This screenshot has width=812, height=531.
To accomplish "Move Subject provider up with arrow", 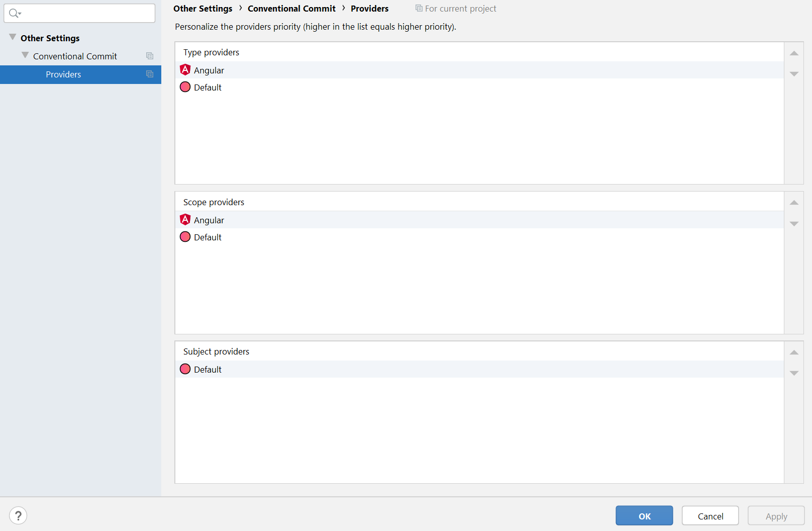I will pyautogui.click(x=794, y=352).
